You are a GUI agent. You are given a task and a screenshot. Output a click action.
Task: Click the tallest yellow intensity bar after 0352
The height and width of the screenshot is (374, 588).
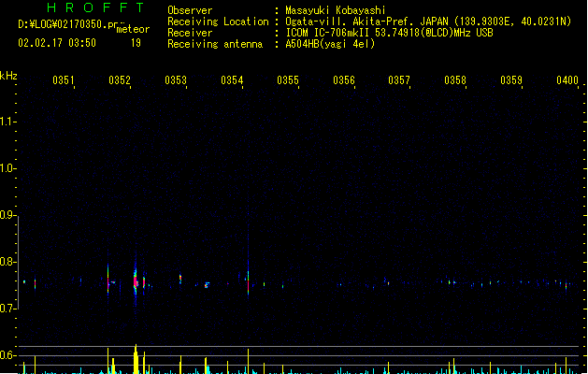tap(136, 359)
